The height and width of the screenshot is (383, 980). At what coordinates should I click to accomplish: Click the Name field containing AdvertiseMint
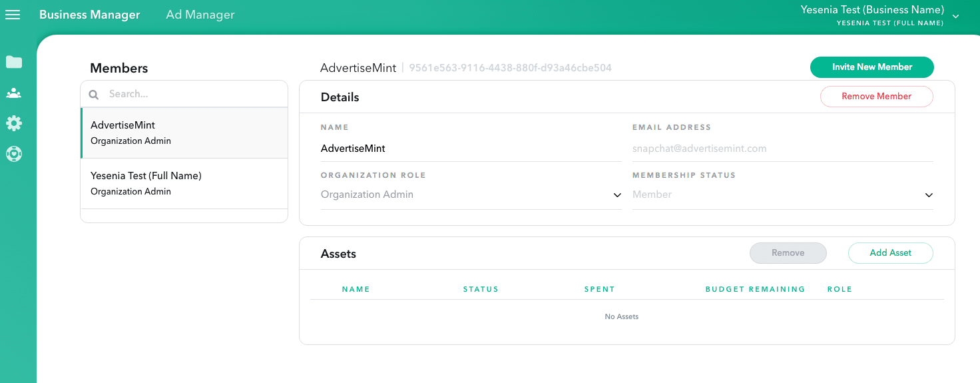pyautogui.click(x=471, y=149)
